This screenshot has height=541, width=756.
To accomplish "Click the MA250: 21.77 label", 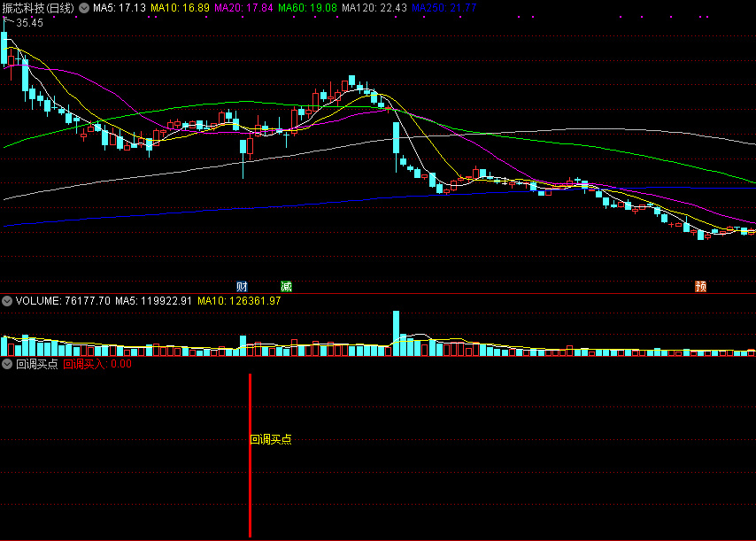I will click(444, 8).
